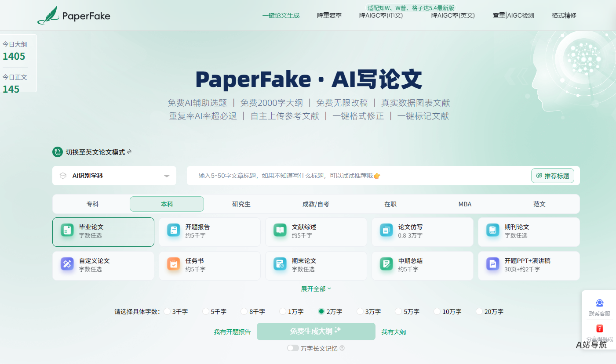This screenshot has width=616, height=364.
Task: Click the 开题报告 card icon
Action: click(174, 230)
